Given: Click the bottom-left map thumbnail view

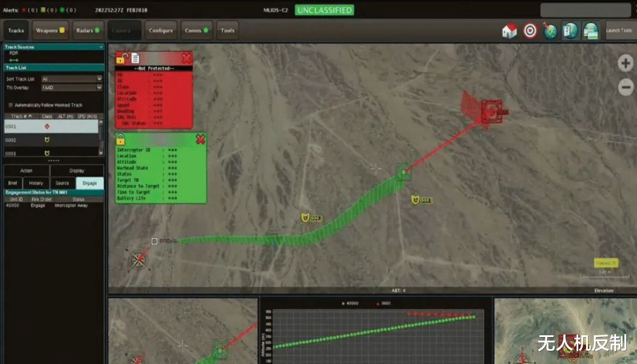Looking at the screenshot, I should 183,331.
